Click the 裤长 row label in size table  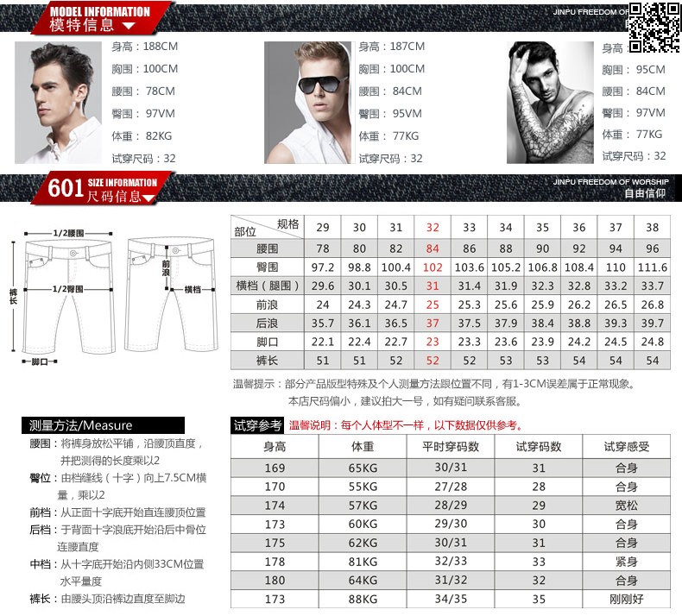click(x=267, y=361)
